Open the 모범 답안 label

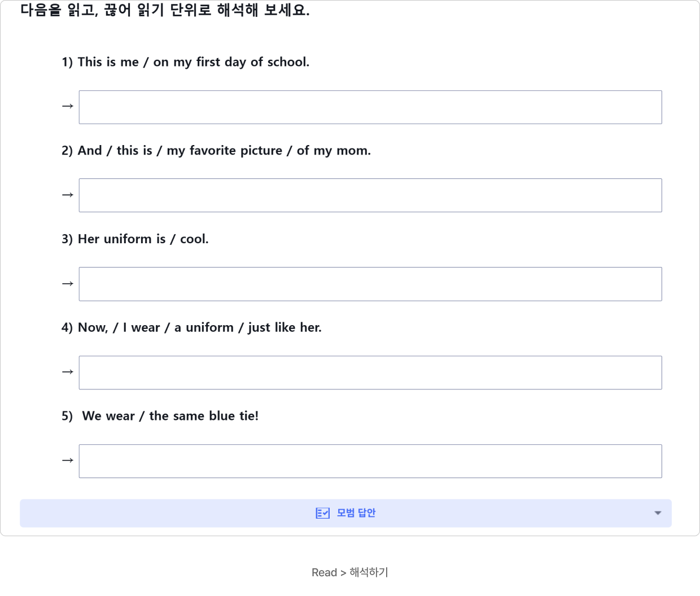point(356,513)
